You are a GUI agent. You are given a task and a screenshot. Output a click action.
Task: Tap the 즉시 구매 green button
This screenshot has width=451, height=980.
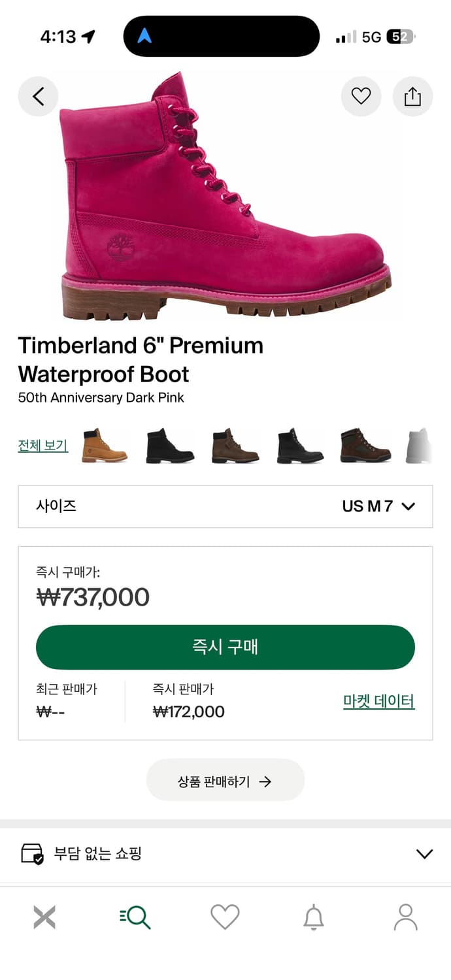tap(225, 647)
